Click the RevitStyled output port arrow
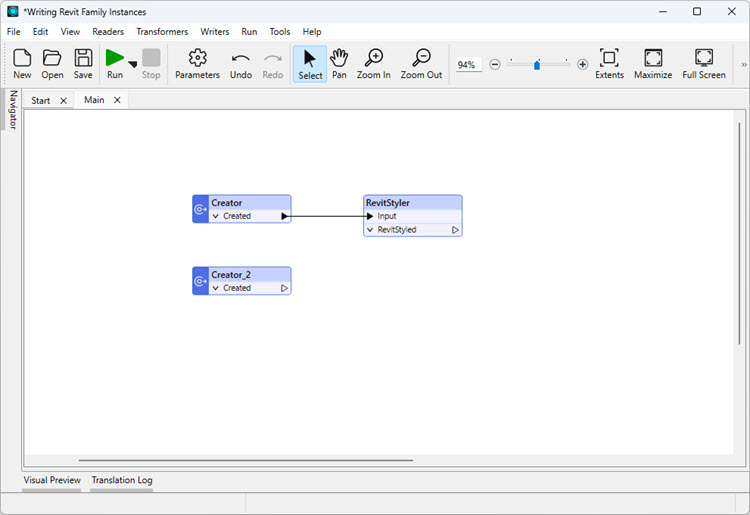Screen dimensions: 750x515 pos(455,230)
